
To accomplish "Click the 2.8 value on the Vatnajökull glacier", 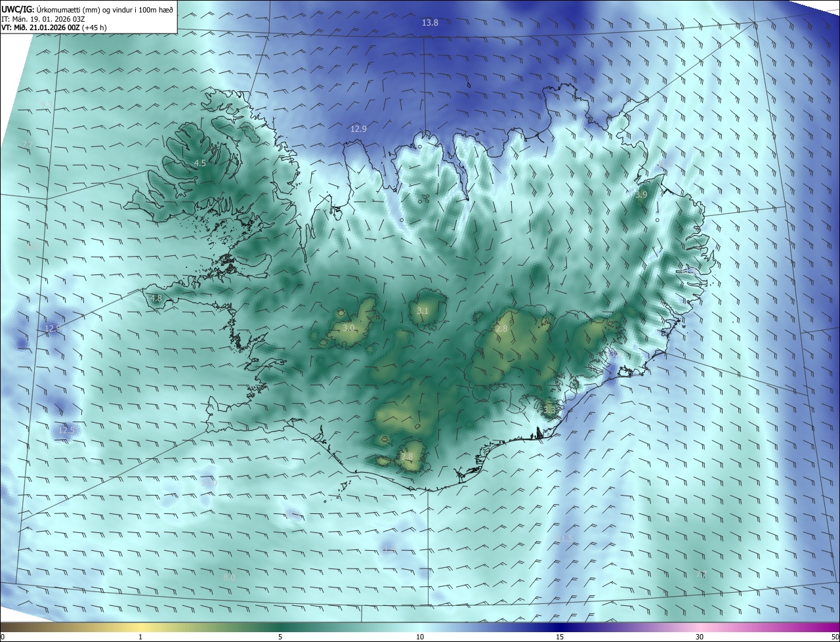I will (x=502, y=328).
